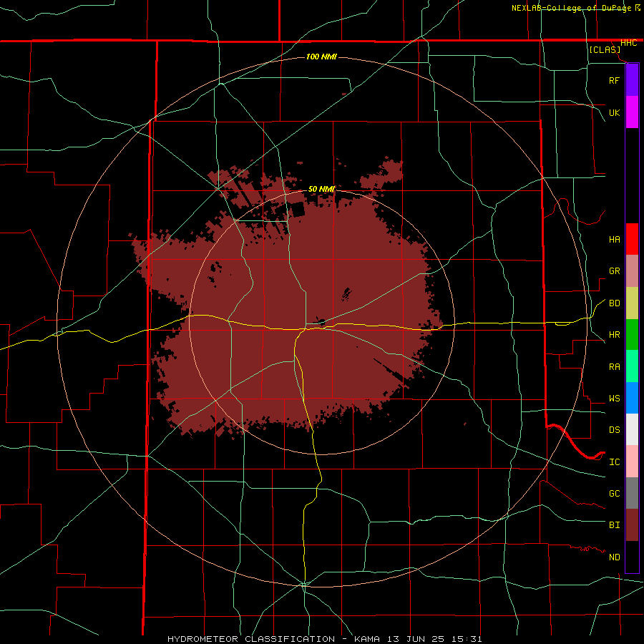Click the NEXLAB-College of DuPage credit text
This screenshot has width=644, height=644.
pos(571,8)
